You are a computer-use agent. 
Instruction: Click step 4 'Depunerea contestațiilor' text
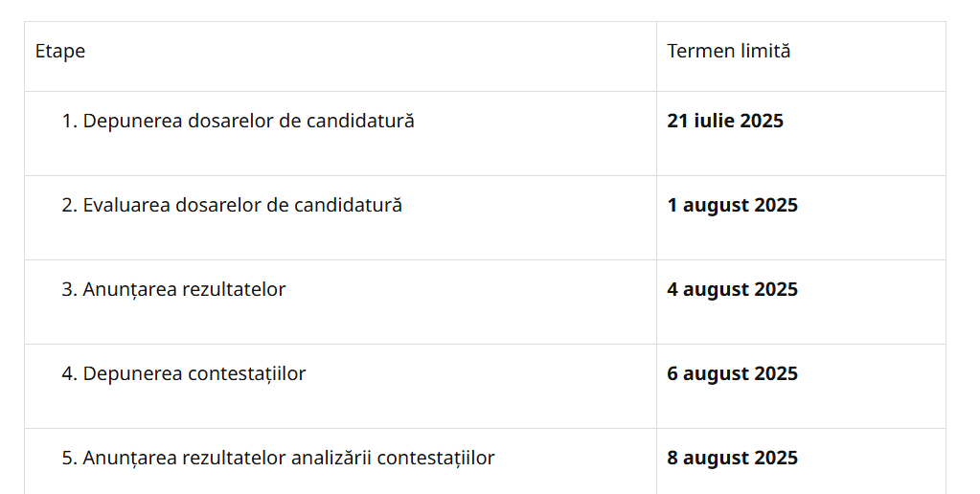tap(194, 374)
